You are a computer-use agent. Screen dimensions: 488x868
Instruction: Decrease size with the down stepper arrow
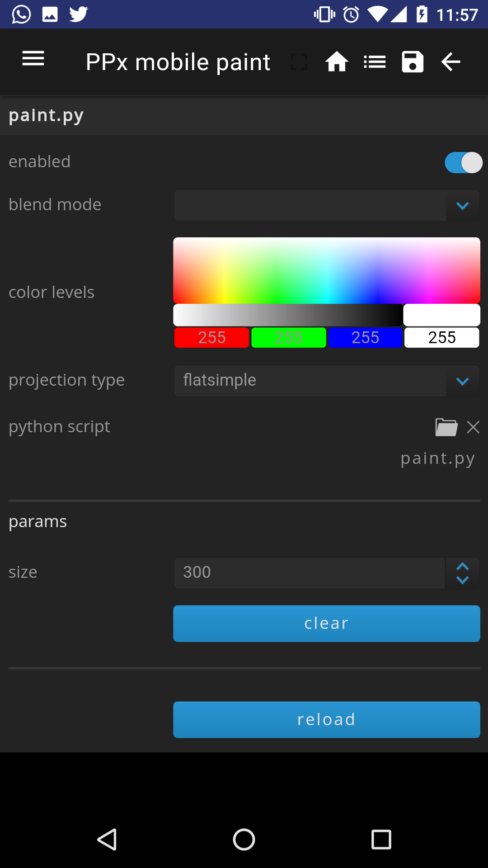tap(462, 580)
